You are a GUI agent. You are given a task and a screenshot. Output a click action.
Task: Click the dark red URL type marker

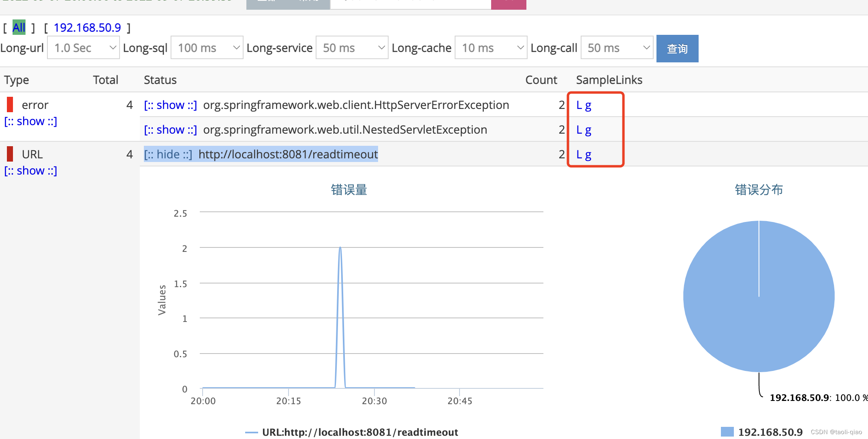pos(10,154)
